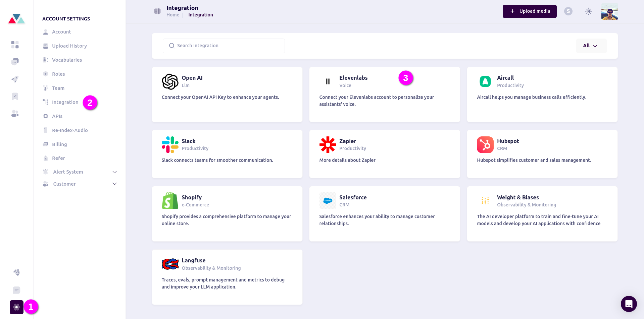Image resolution: width=644 pixels, height=319 pixels.
Task: Open the bookmark checklist sidebar icon
Action: 15,97
